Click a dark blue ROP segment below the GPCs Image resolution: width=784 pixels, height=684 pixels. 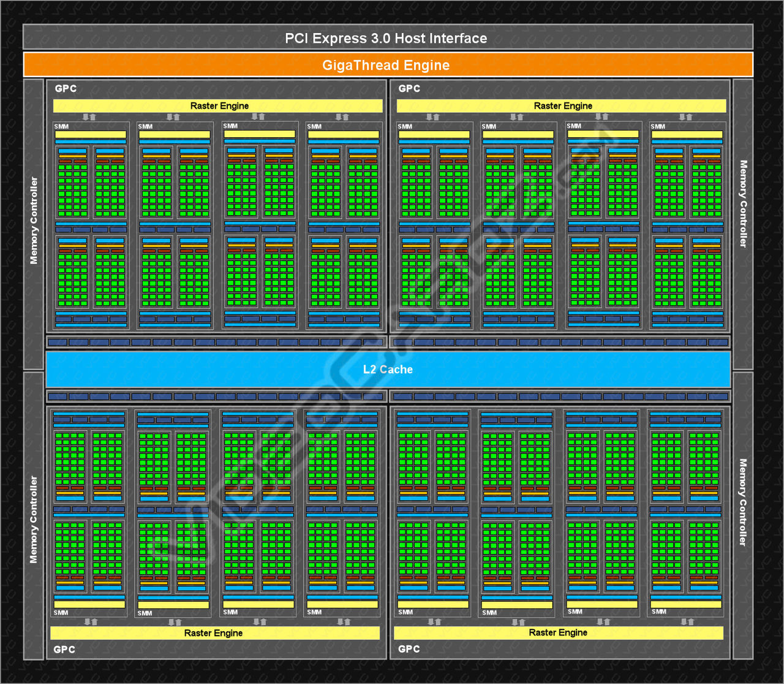pos(184,342)
